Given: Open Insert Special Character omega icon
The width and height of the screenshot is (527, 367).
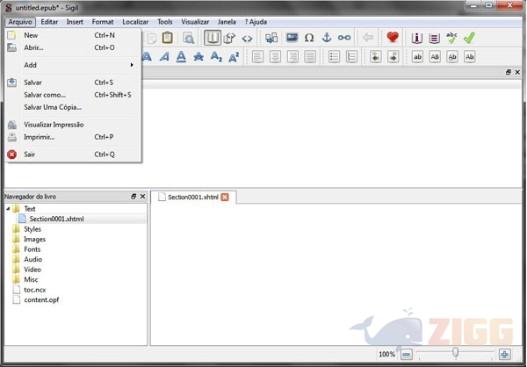Looking at the screenshot, I should 309,38.
